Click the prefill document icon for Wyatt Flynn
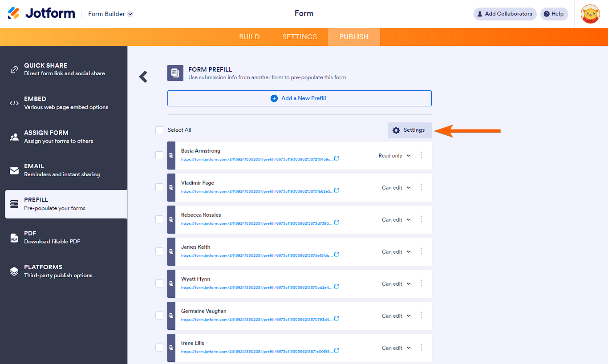 point(171,283)
